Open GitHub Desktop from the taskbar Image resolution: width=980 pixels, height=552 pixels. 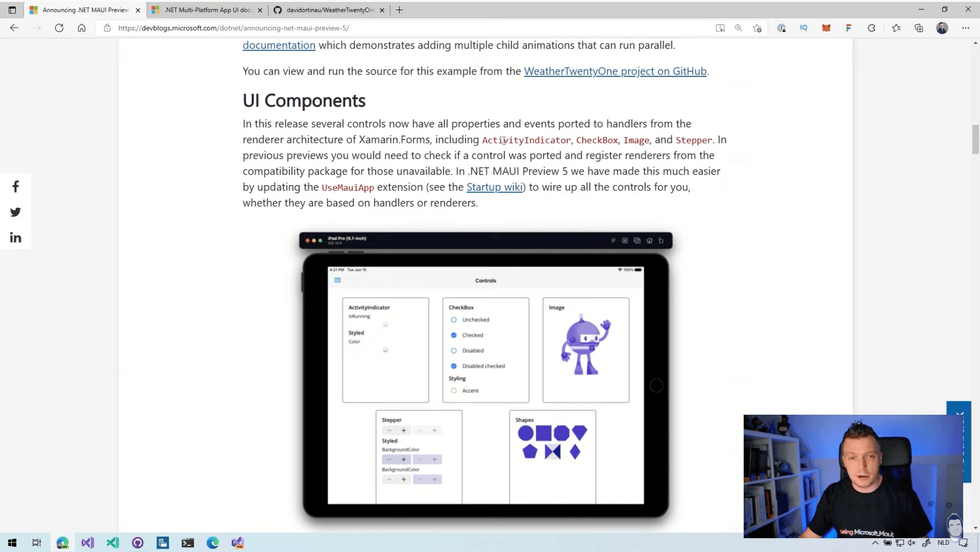[x=138, y=542]
